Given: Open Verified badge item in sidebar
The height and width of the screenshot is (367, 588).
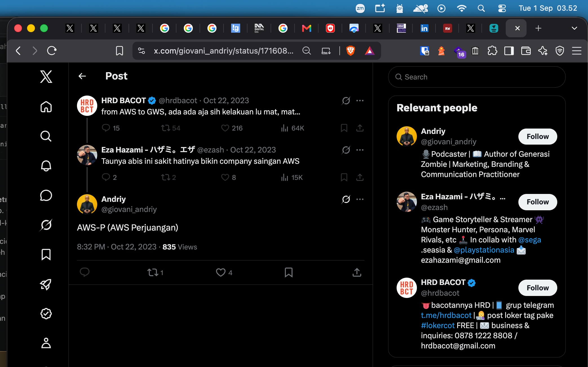Looking at the screenshot, I should 46,313.
